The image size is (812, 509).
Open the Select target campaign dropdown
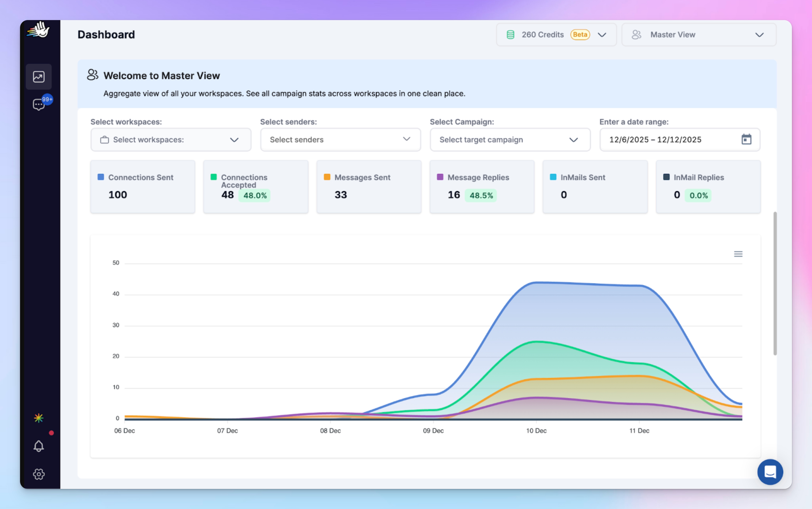point(510,140)
